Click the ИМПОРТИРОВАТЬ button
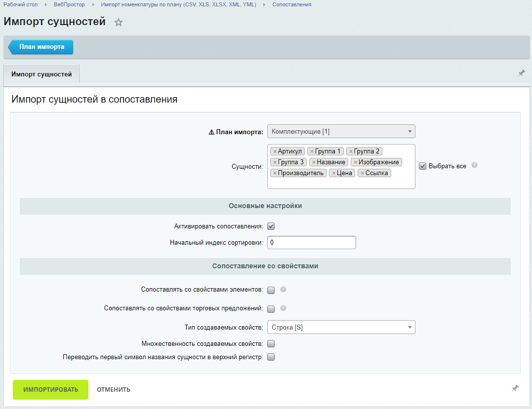This screenshot has height=409, width=532. [x=50, y=390]
